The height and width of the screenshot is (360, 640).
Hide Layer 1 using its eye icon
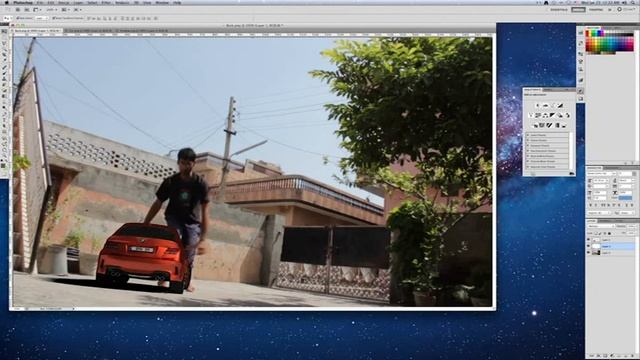(589, 252)
